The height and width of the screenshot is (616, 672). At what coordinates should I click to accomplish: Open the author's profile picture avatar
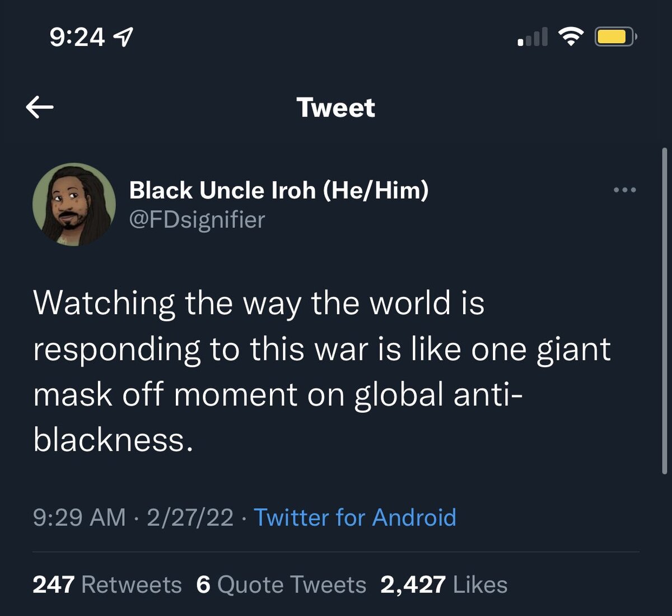coord(74,204)
